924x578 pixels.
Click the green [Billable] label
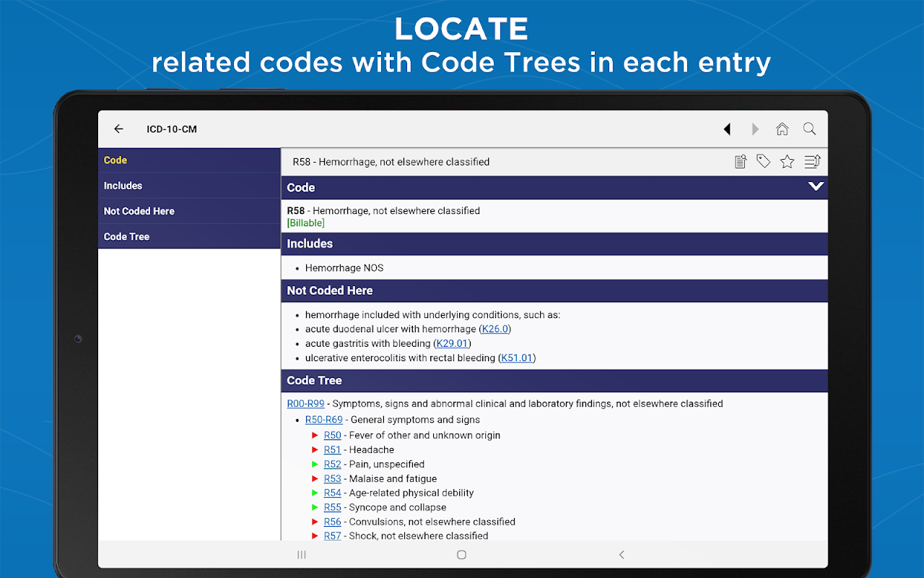coord(306,223)
